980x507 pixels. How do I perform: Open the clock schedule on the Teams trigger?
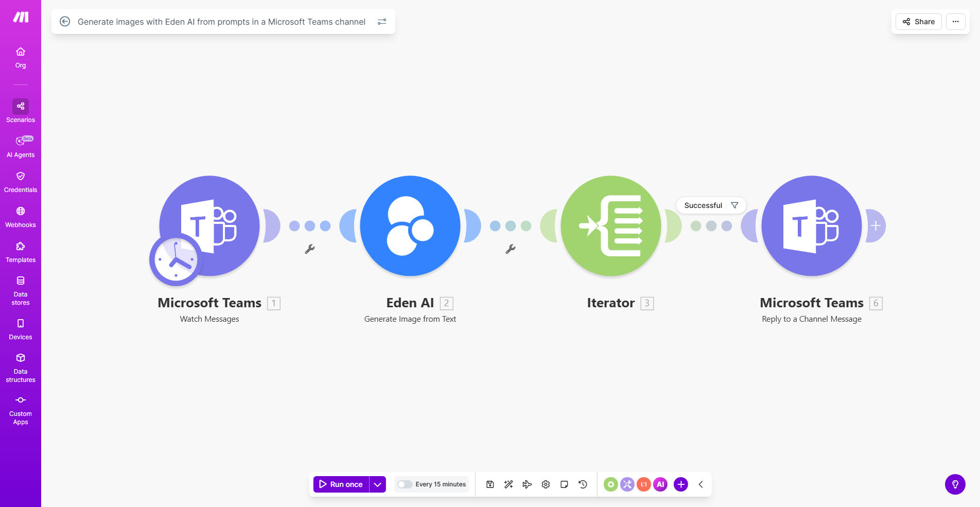pos(176,259)
